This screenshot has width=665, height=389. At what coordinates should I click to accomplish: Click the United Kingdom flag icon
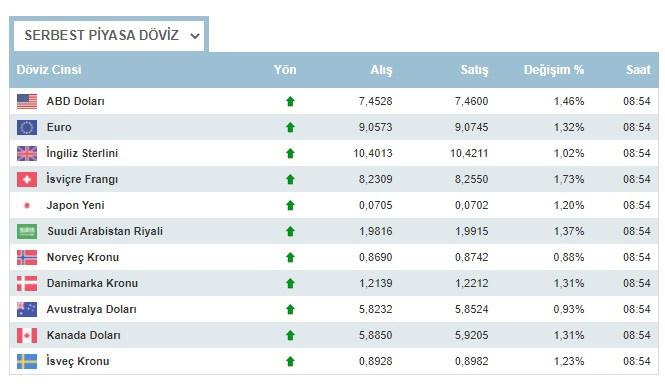click(x=27, y=154)
